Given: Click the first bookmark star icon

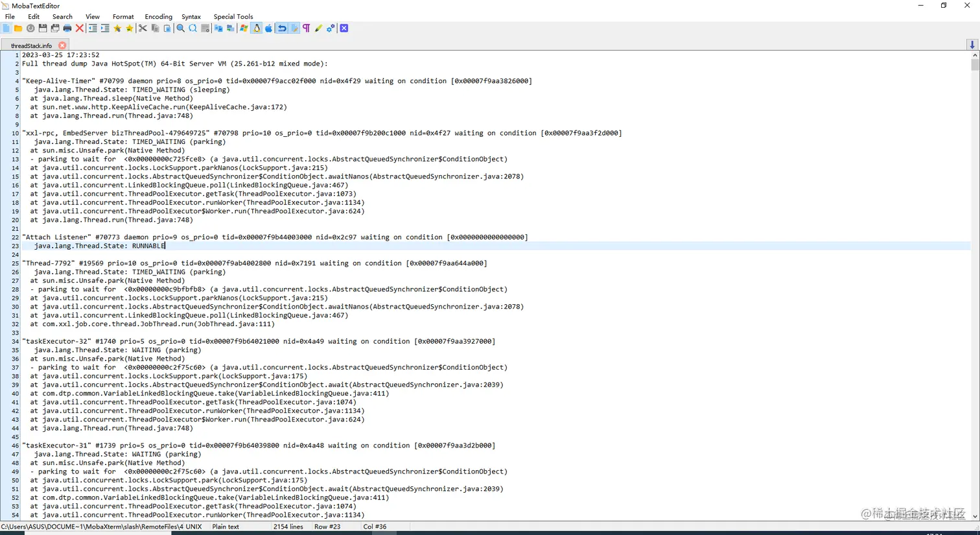Looking at the screenshot, I should [117, 29].
